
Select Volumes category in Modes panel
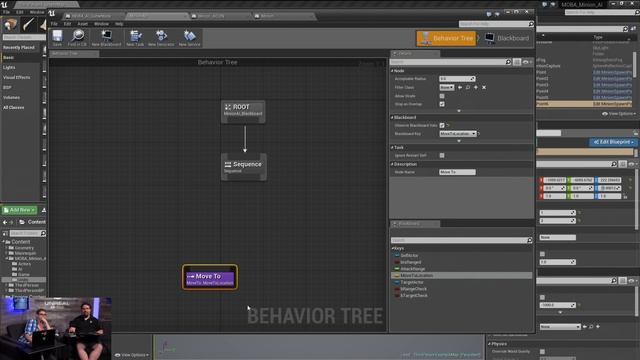coord(11,98)
